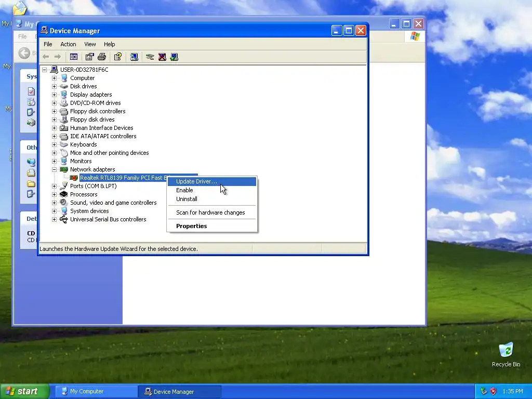This screenshot has width=532, height=399.
Task: Select the Floppy disk drives tree item
Action: tap(92, 119)
